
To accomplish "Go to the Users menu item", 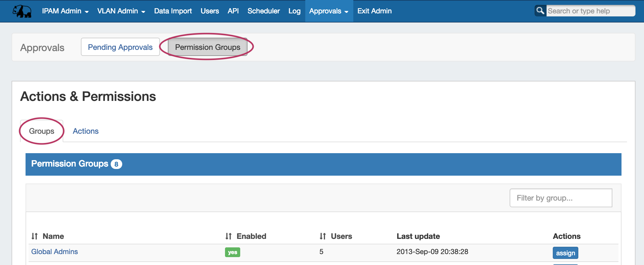I will (x=209, y=11).
